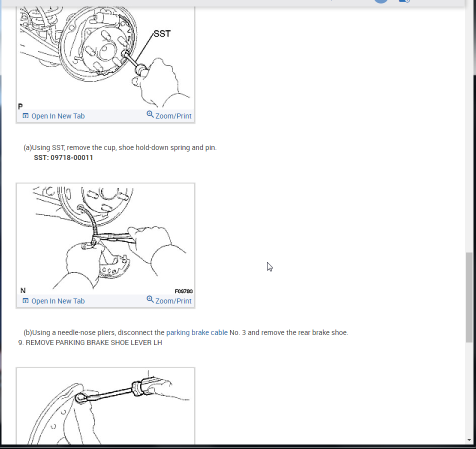Click heading 9. REMOVE PARKING BRAKE SHOE LEVER LH

click(x=90, y=342)
